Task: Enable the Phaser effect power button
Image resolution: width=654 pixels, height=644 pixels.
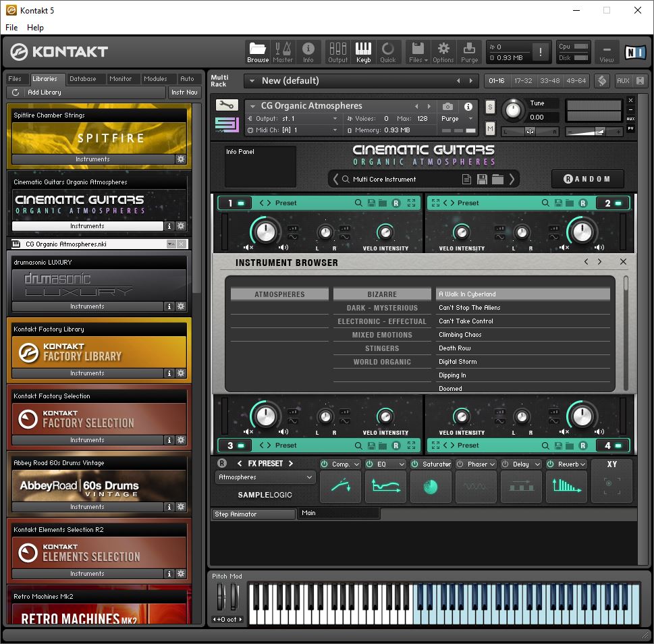Action: tap(460, 464)
